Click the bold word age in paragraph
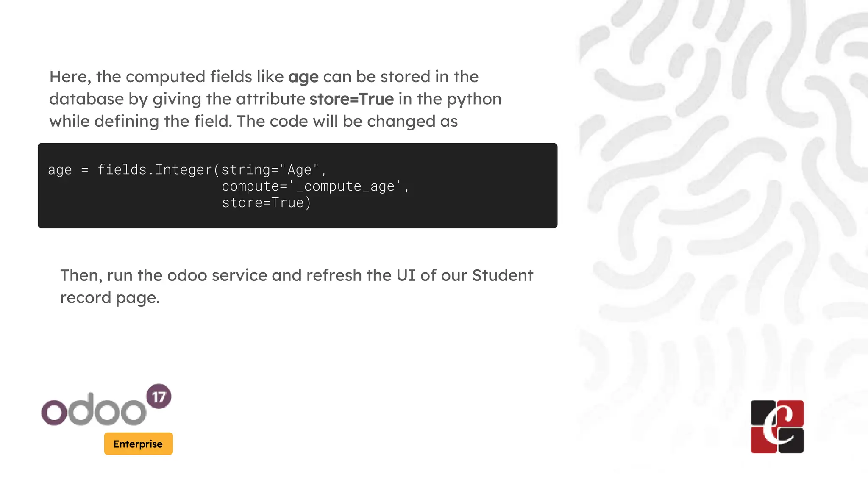Image resolution: width=868 pixels, height=488 pixels. (x=303, y=77)
